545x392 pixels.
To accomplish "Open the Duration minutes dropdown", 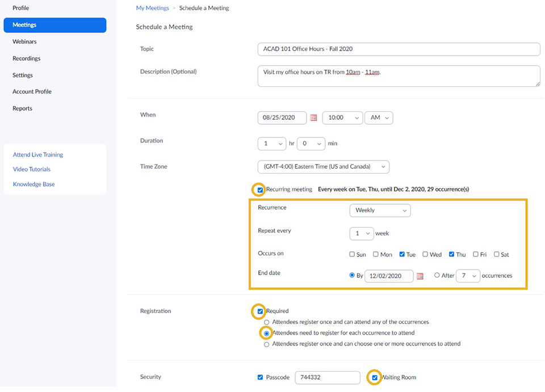I will pyautogui.click(x=311, y=144).
